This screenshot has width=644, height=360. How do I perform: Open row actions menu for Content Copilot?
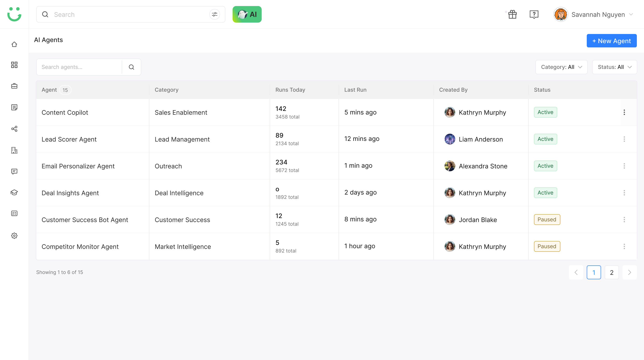pyautogui.click(x=624, y=112)
